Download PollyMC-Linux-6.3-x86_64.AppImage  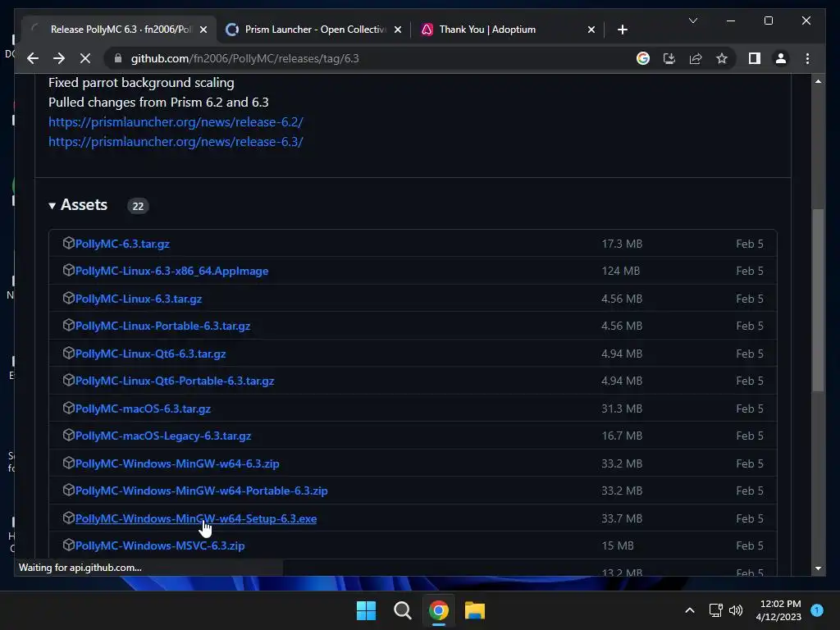(171, 271)
